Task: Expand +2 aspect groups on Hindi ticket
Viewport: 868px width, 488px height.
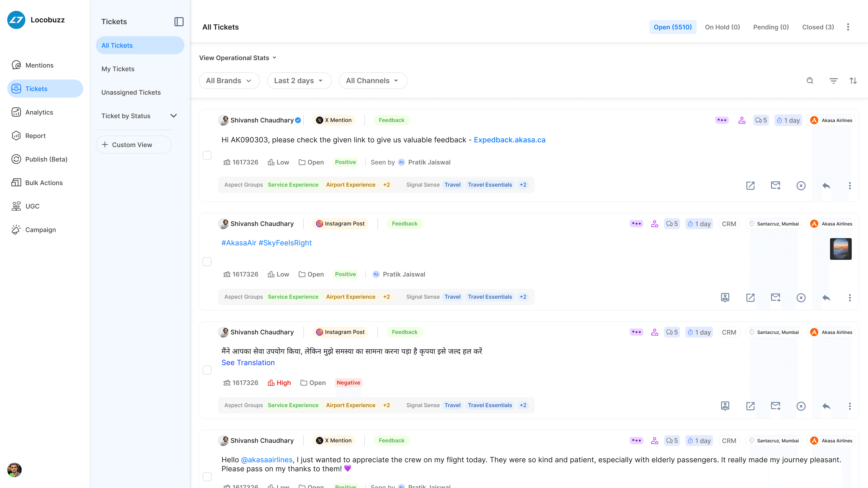Action: tap(387, 406)
